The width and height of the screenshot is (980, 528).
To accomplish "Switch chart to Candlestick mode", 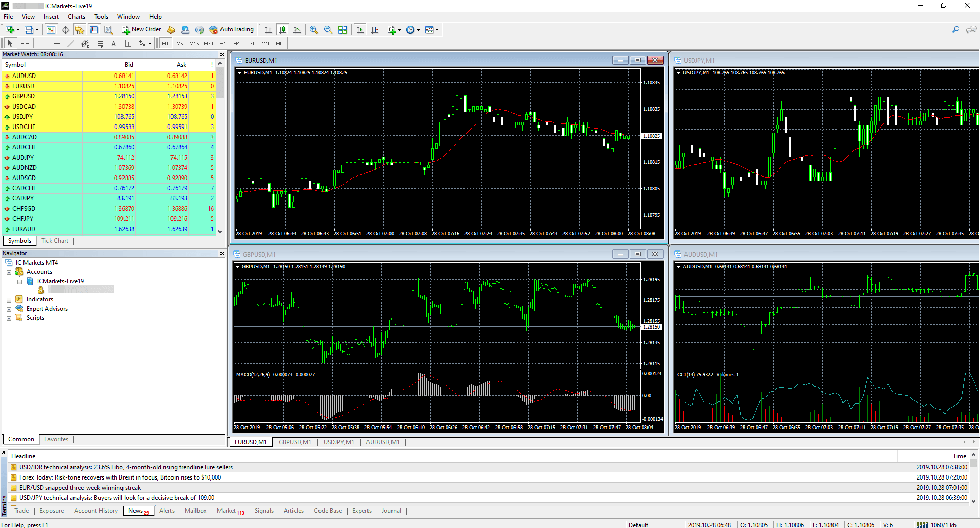I will click(x=283, y=30).
